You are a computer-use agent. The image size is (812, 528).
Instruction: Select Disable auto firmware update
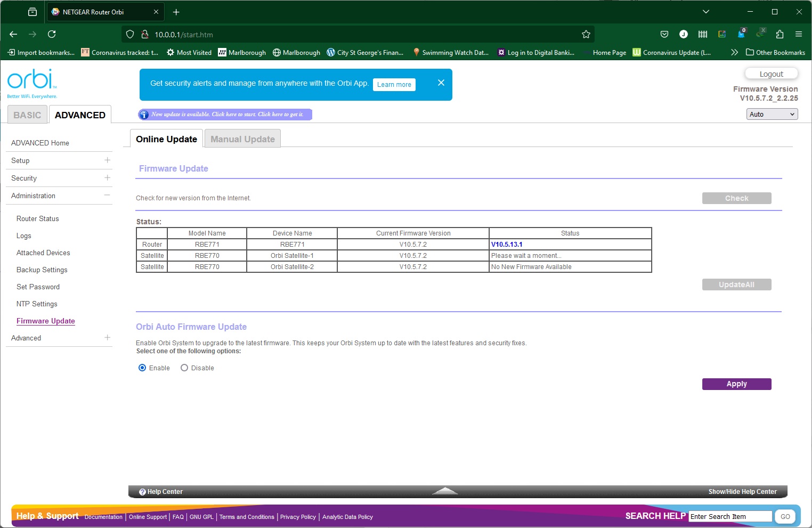coord(184,368)
